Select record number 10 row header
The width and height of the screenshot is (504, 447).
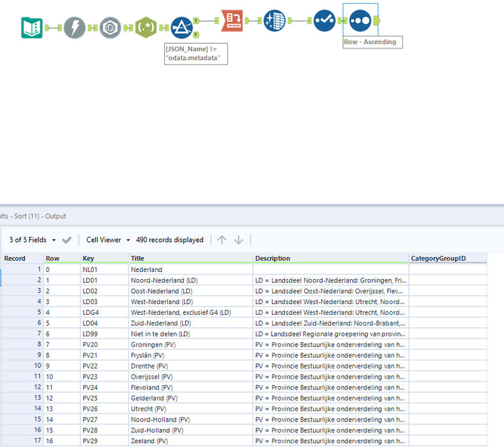(23, 366)
